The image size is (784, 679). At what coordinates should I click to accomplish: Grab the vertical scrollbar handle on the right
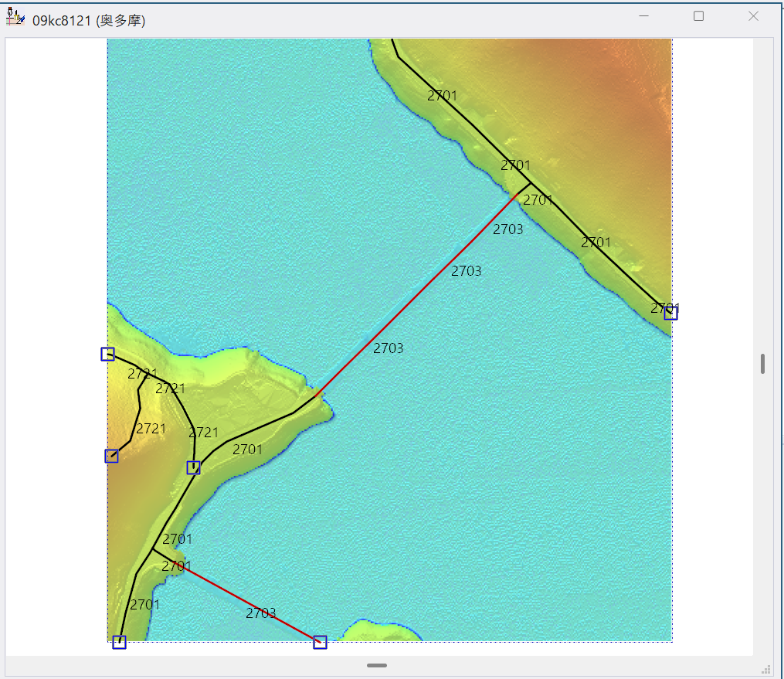point(762,364)
